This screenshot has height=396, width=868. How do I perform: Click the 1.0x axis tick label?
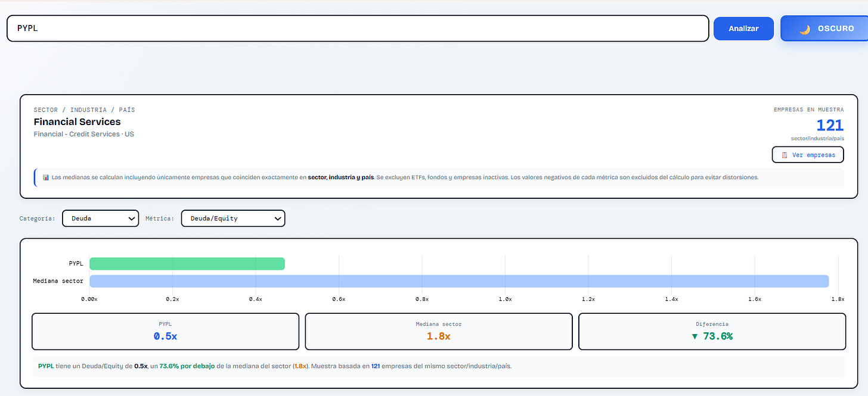pyautogui.click(x=506, y=299)
